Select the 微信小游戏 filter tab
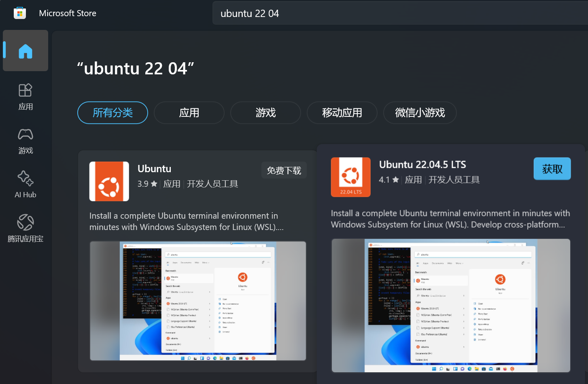 click(x=420, y=113)
